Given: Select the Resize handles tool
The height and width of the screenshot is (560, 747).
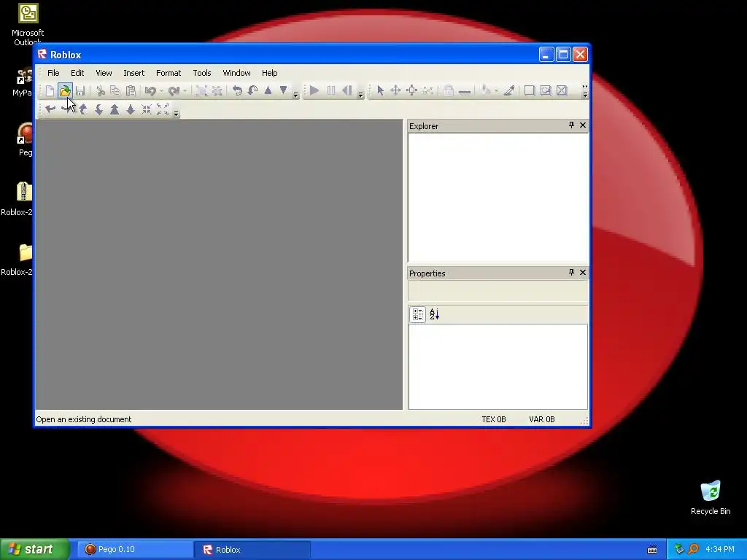Looking at the screenshot, I should click(412, 90).
